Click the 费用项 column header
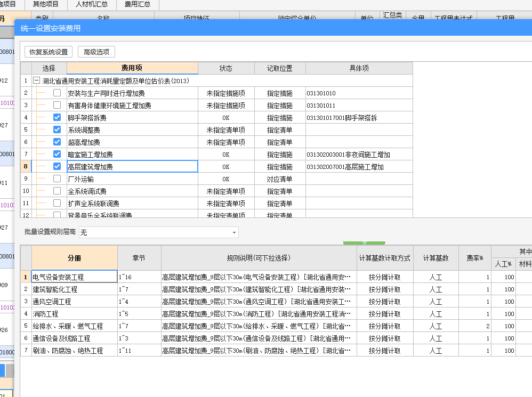 coord(132,68)
